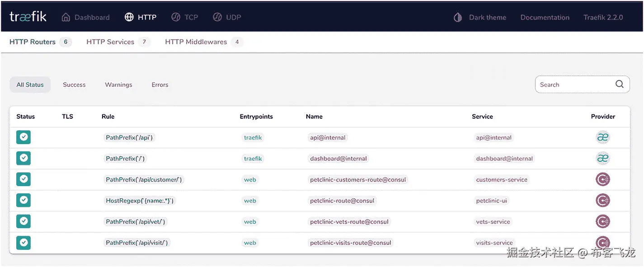
Task: Click the internal provider icon for api@internal
Action: (x=602, y=137)
